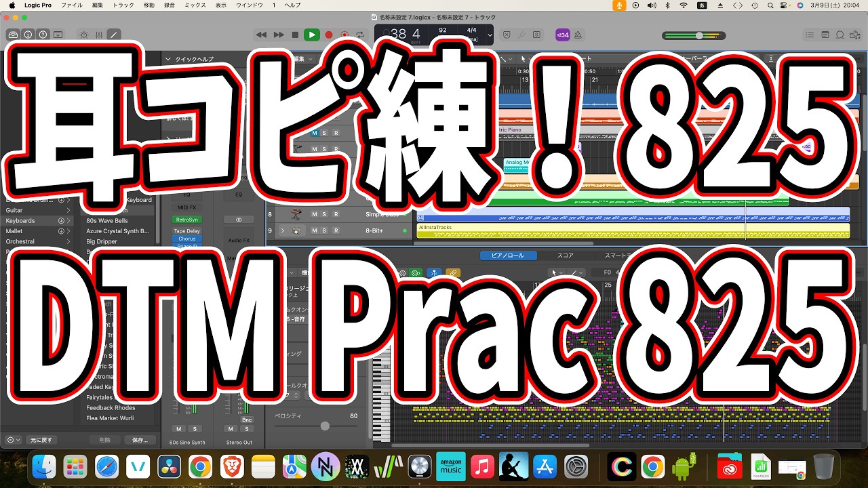Viewport: 868px width, 488px height.
Task: Select the 80s Wave Bells patch
Action: point(107,221)
